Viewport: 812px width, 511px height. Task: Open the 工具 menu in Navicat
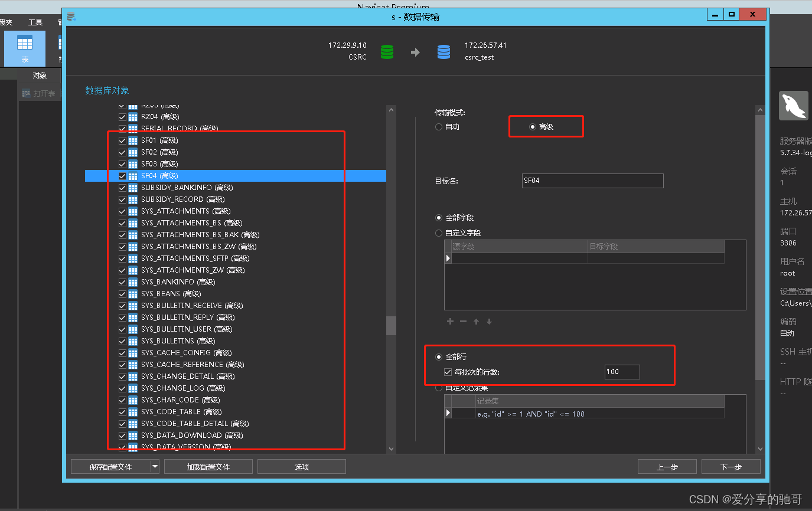point(35,22)
